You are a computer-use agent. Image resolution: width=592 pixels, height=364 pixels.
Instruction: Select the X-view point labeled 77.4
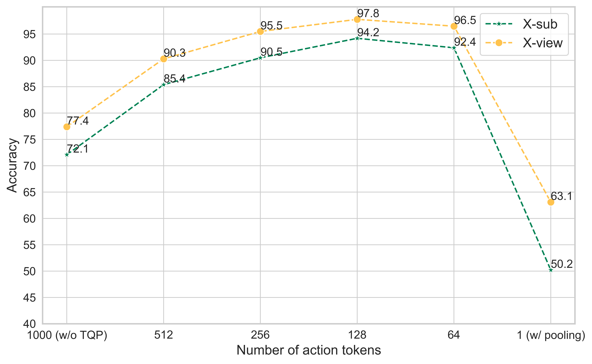tap(67, 127)
